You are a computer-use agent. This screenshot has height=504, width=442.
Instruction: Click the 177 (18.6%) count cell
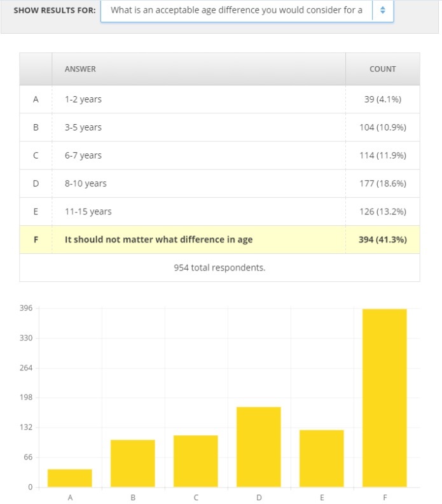(x=383, y=183)
